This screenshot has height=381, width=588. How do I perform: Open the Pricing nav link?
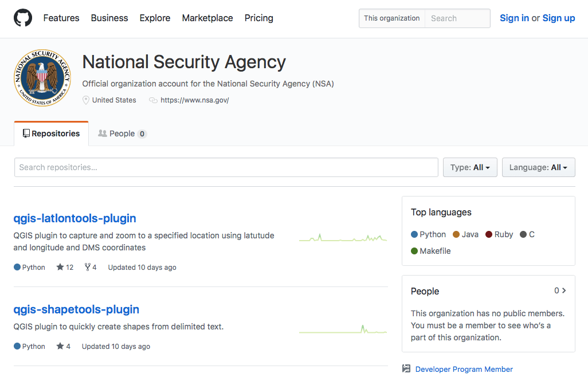[258, 18]
